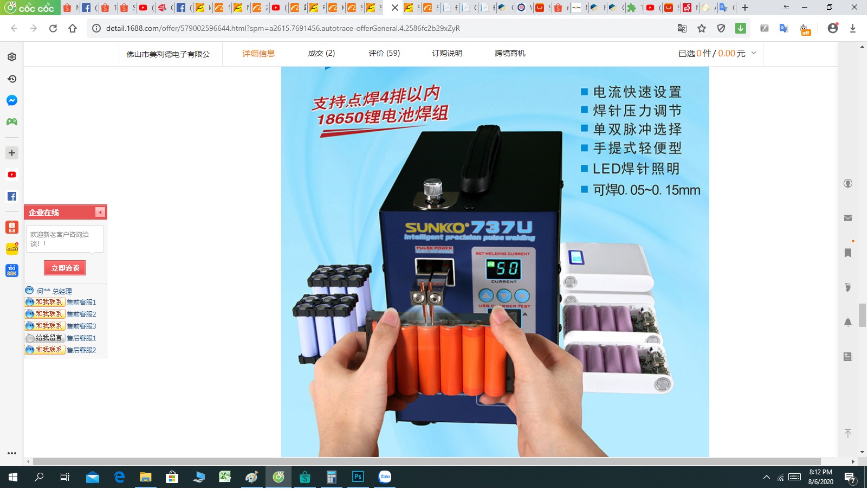Open Calculator from the taskbar

click(x=332, y=477)
